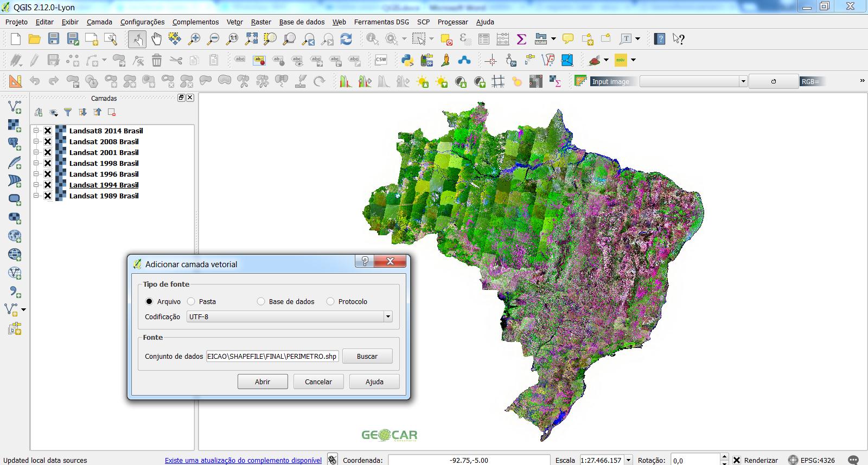Save project with floppy disk icon
This screenshot has height=465, width=868.
click(x=53, y=39)
